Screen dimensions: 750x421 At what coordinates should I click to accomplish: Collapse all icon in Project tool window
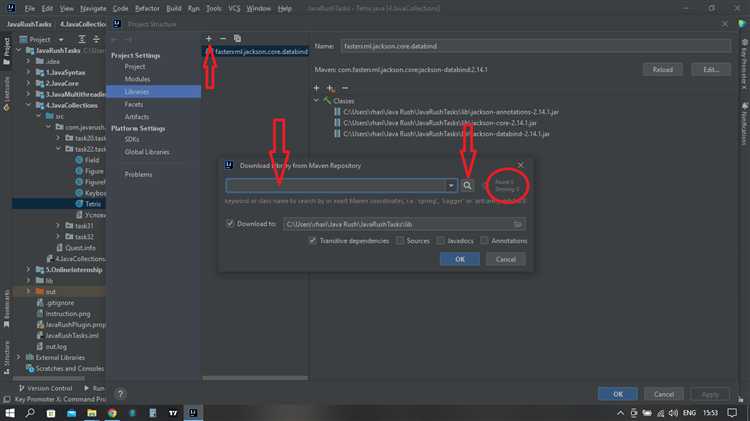pos(96,39)
